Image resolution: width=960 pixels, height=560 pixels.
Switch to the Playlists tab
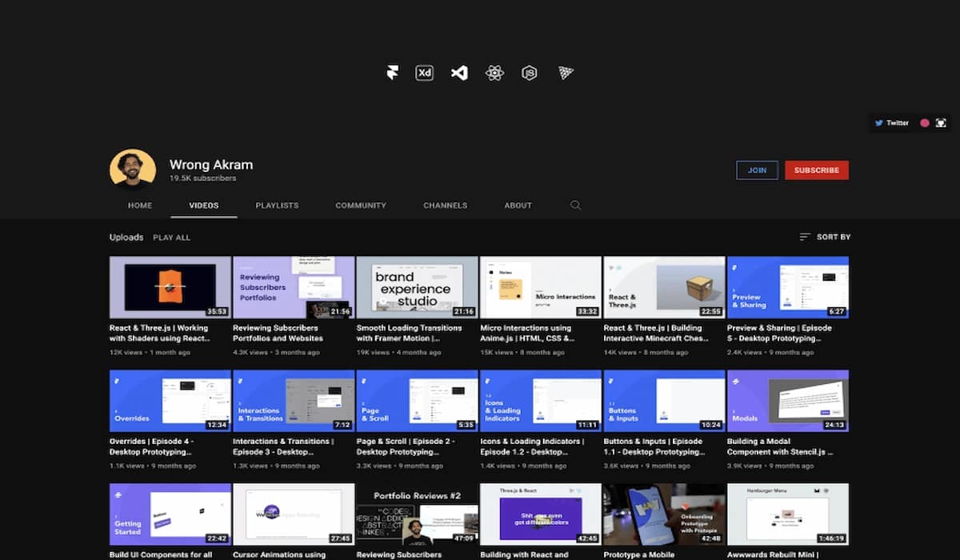[277, 206]
